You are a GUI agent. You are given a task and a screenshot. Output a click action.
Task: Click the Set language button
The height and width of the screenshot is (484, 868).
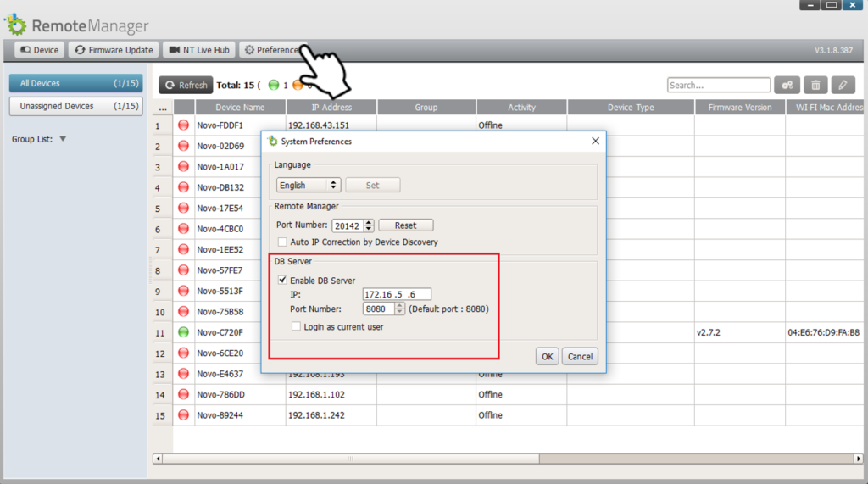coord(373,185)
